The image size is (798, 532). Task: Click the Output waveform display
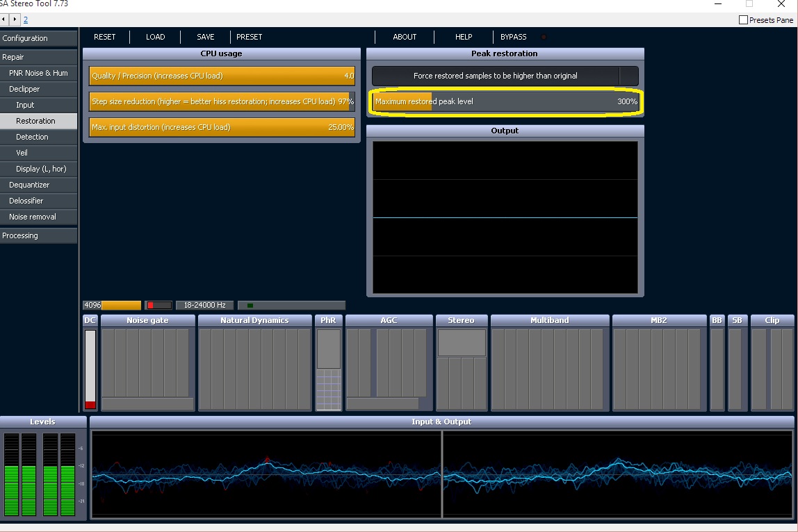point(505,217)
